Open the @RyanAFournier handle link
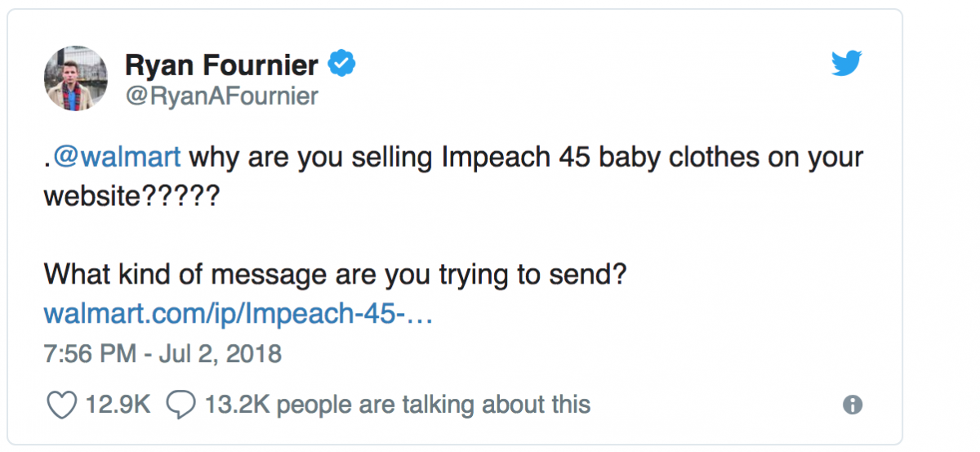Screen dimensions: 980x452 [220, 96]
